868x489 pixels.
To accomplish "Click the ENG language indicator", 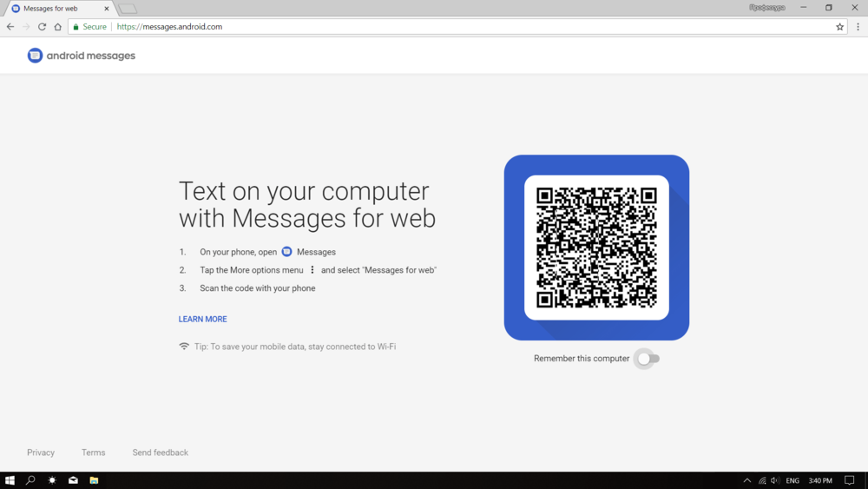I will [792, 480].
